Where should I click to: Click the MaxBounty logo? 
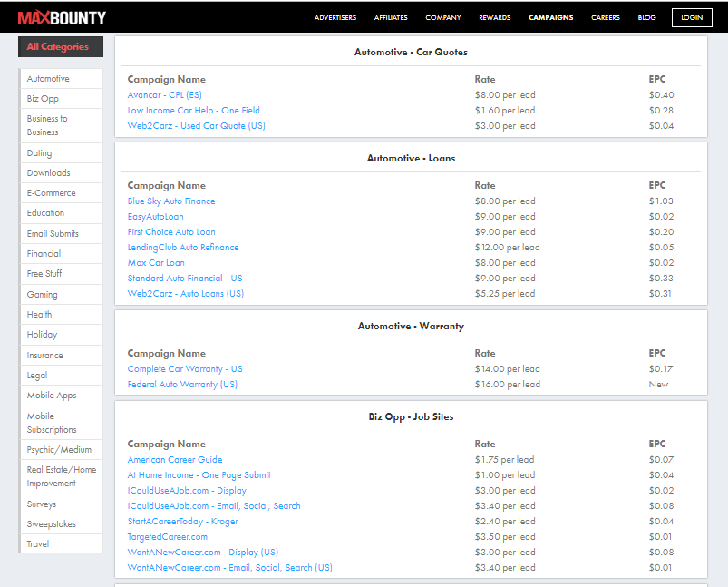[x=62, y=17]
